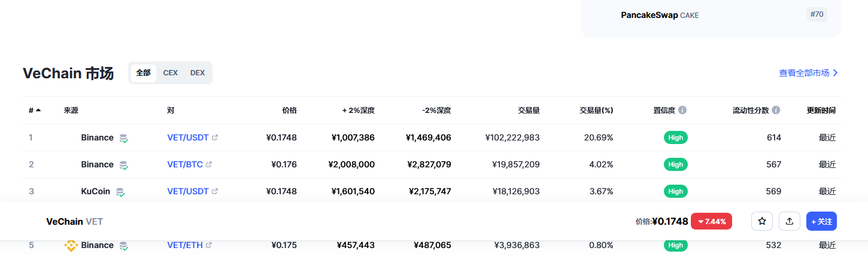Open the VET/USDT pair on Binance
The width and height of the screenshot is (868, 257).
coord(188,137)
